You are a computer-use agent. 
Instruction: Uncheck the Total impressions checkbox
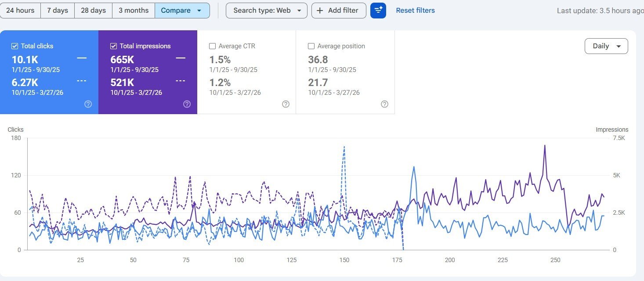point(114,46)
